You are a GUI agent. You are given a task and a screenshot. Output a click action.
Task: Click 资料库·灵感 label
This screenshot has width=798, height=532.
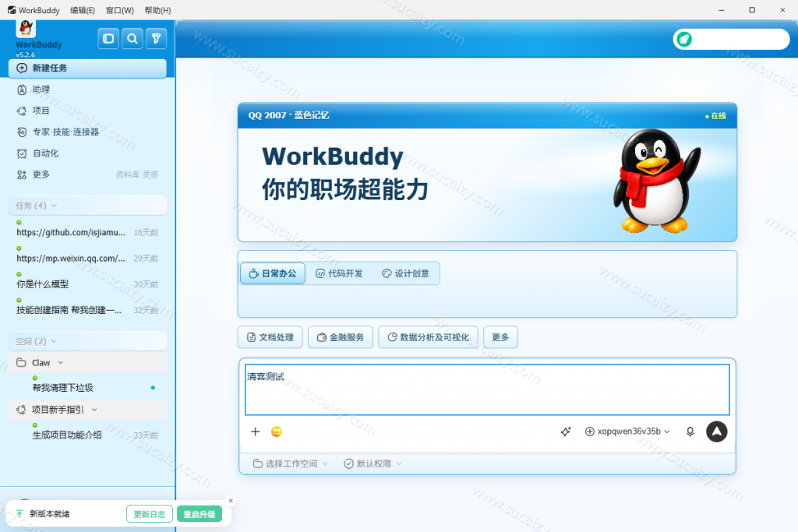click(137, 174)
